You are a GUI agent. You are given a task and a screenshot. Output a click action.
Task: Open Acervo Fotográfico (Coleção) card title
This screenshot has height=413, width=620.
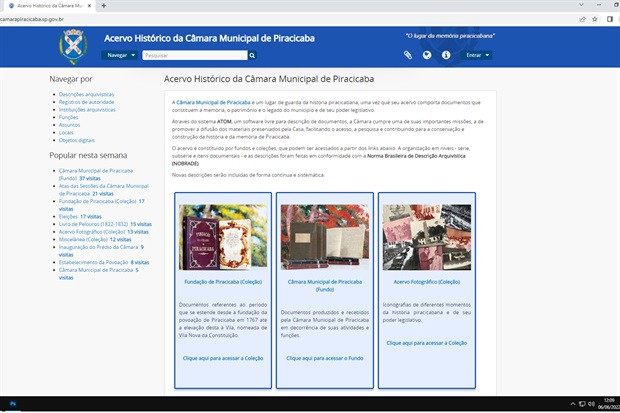coord(427,282)
